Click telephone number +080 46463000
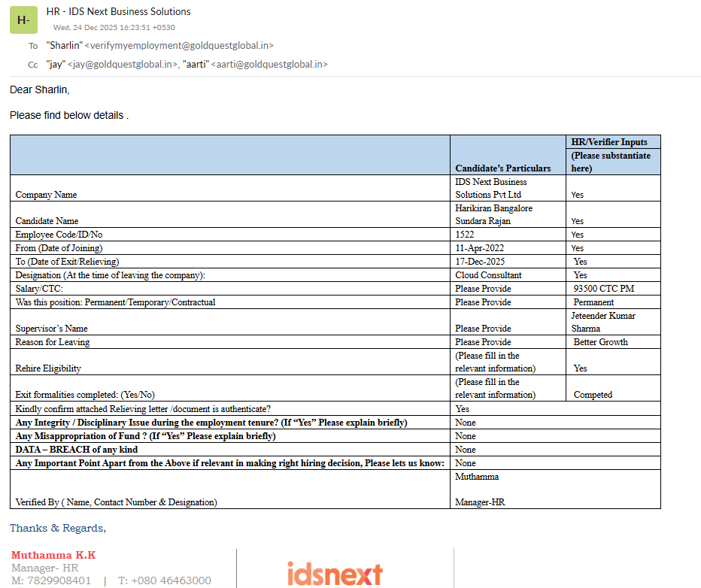This screenshot has height=588, width=701. 171,580
